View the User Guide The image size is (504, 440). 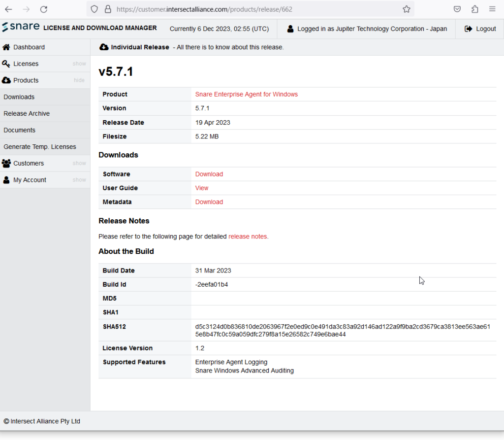[202, 188]
